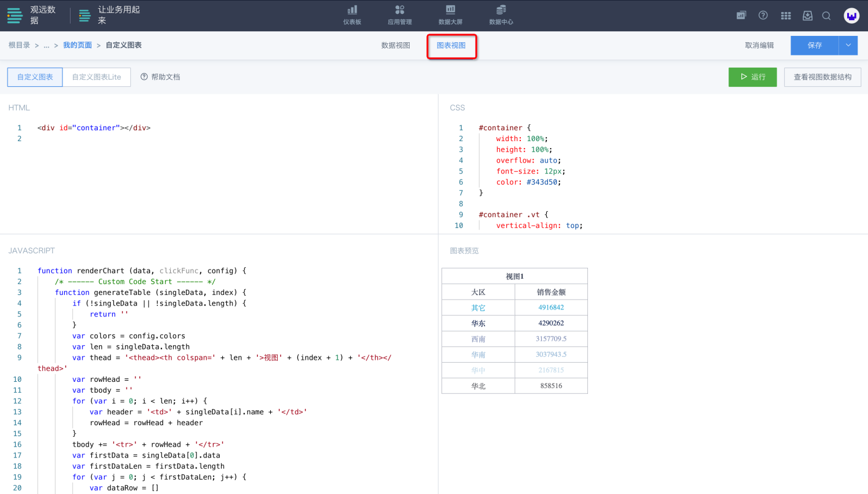
Task: Click the search magnifier icon
Action: click(826, 16)
